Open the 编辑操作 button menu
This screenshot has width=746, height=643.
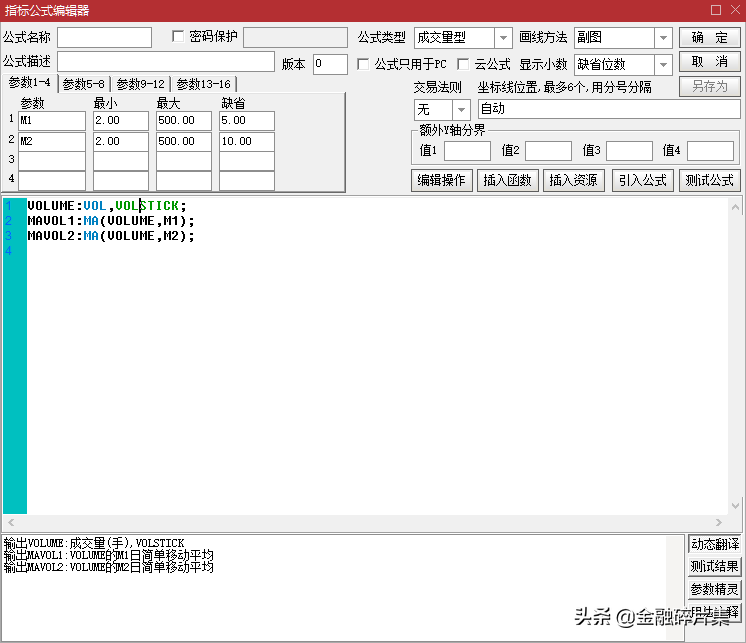pos(442,180)
